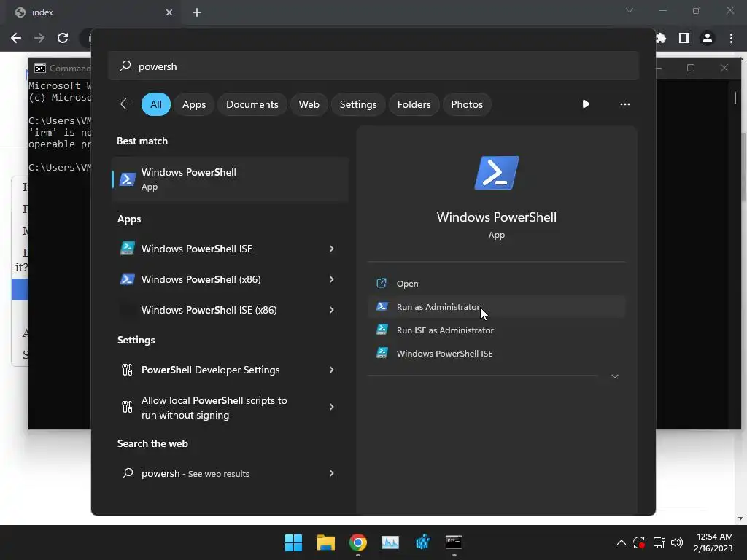Click the magnifier icon beside powersh web results

128,472
